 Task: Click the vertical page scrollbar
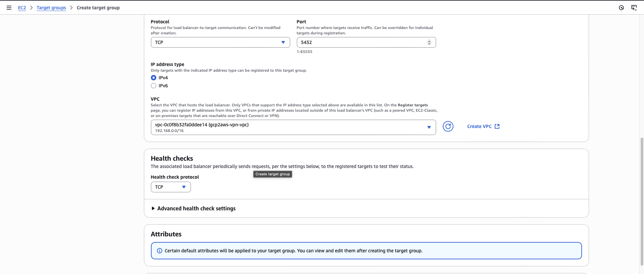(642, 200)
